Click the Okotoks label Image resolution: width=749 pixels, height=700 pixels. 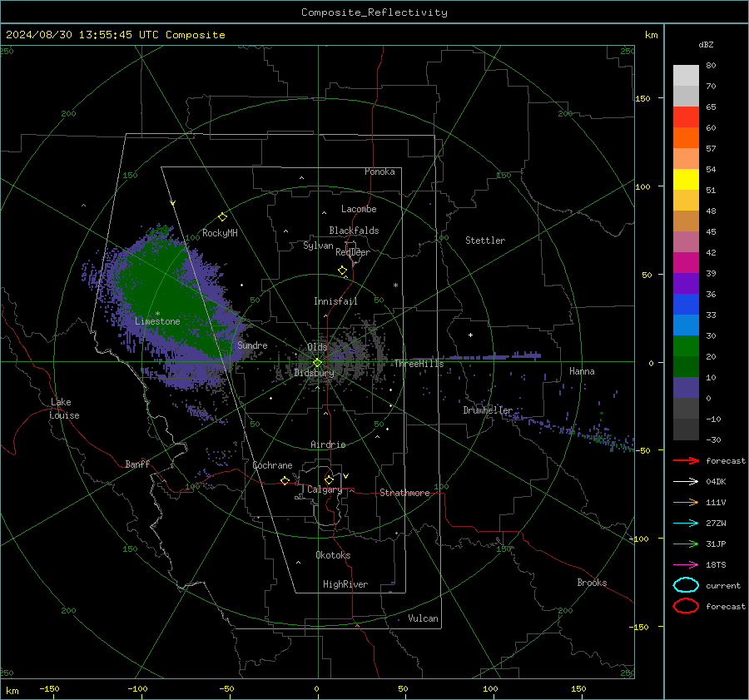[x=333, y=555]
